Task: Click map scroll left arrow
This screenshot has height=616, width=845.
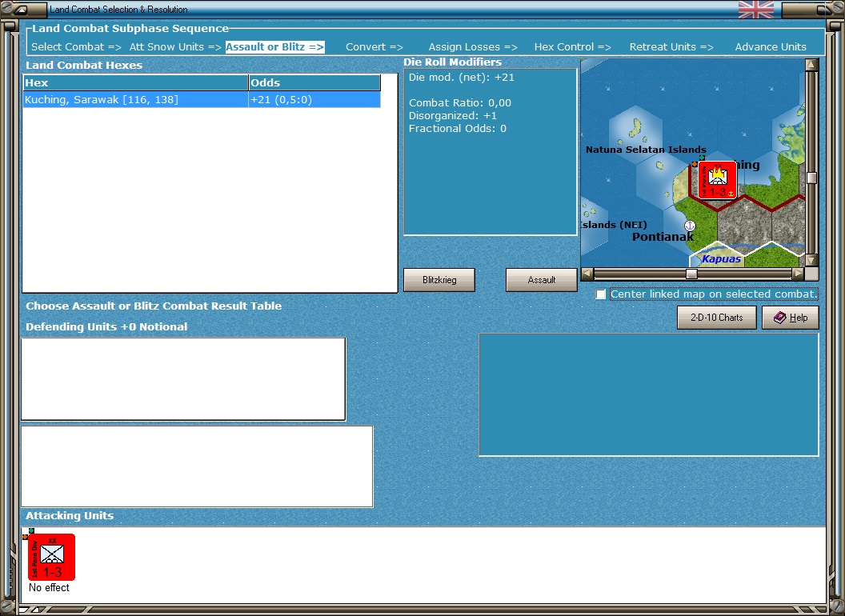Action: click(x=587, y=274)
